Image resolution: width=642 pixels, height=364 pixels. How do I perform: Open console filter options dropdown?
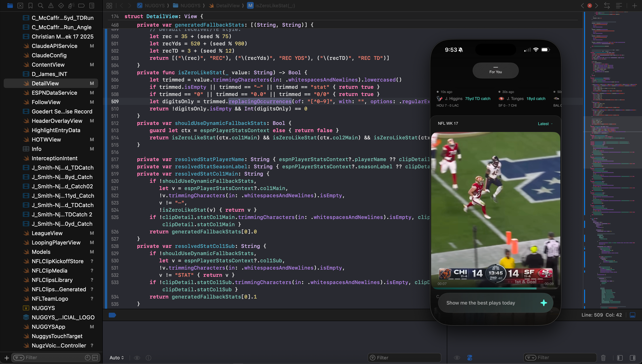tap(531, 358)
